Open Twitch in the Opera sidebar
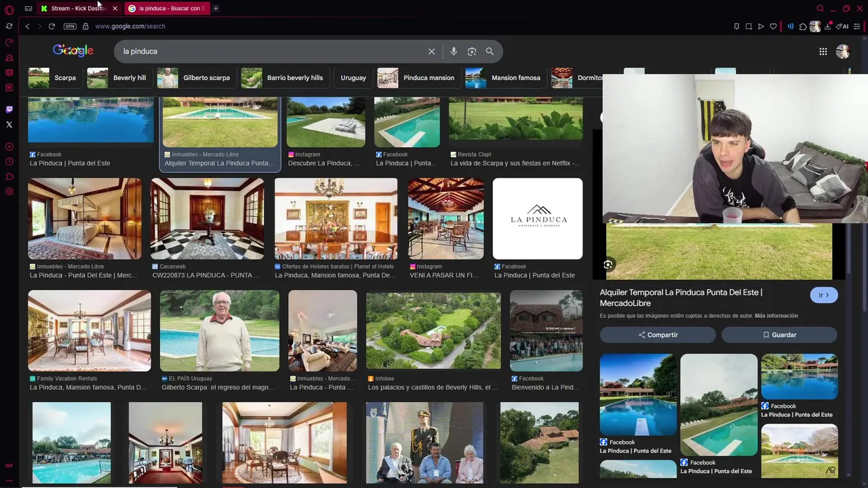The width and height of the screenshot is (868, 488). tap(9, 109)
